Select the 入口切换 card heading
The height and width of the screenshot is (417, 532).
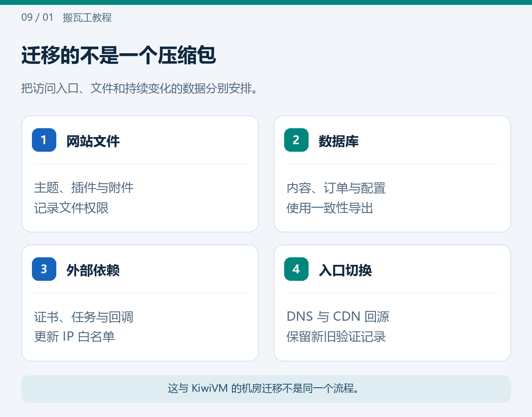[x=345, y=271]
